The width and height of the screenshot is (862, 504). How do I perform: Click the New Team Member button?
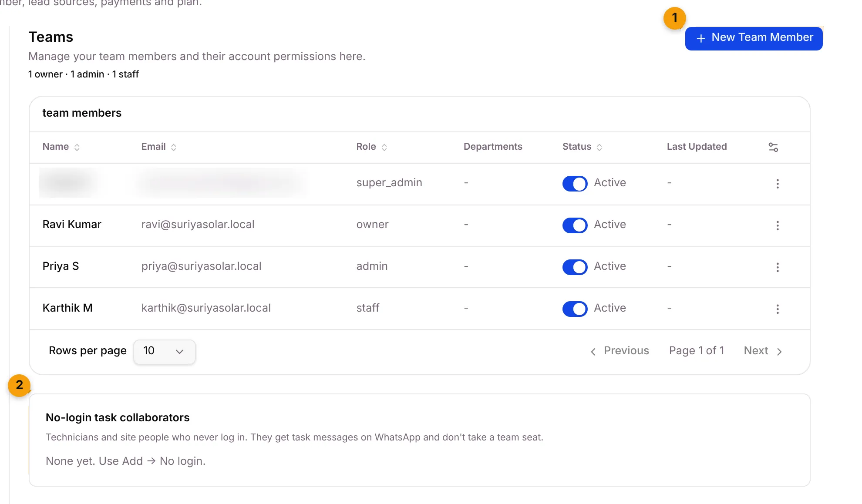click(x=754, y=38)
